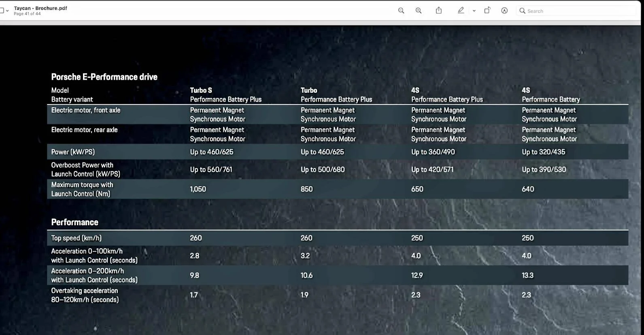644x335 pixels.
Task: Click the Up to 420/571 cell
Action: tap(432, 169)
